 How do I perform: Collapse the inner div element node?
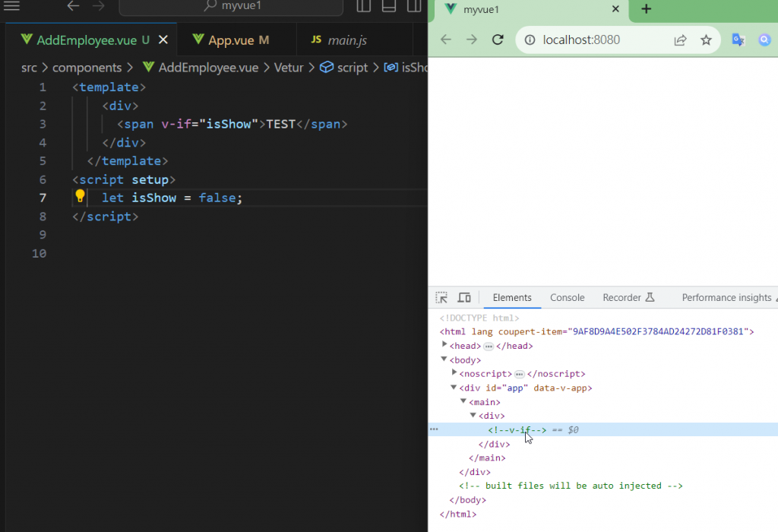(473, 414)
